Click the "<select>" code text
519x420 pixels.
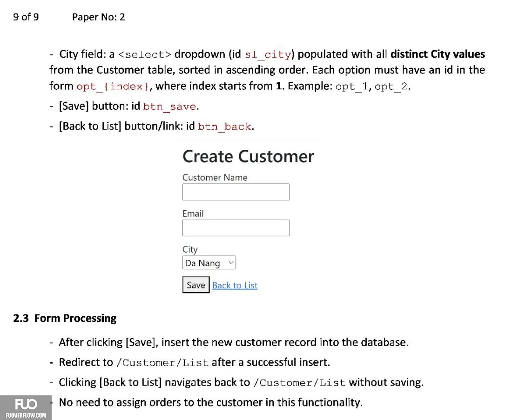[x=145, y=54]
